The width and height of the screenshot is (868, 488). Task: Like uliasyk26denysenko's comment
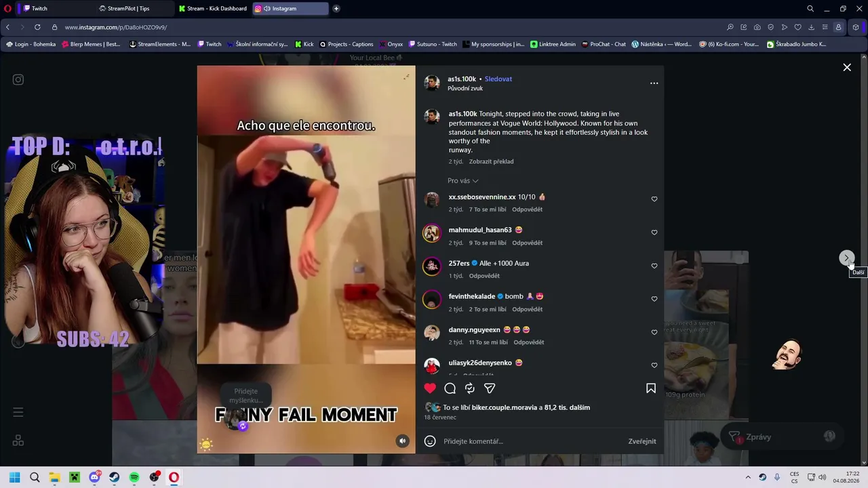654,365
